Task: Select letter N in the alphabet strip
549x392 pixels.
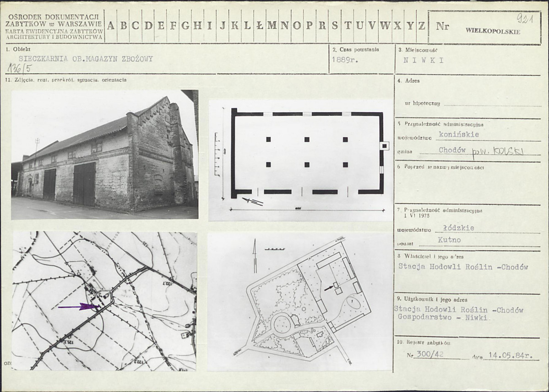Action: point(285,26)
